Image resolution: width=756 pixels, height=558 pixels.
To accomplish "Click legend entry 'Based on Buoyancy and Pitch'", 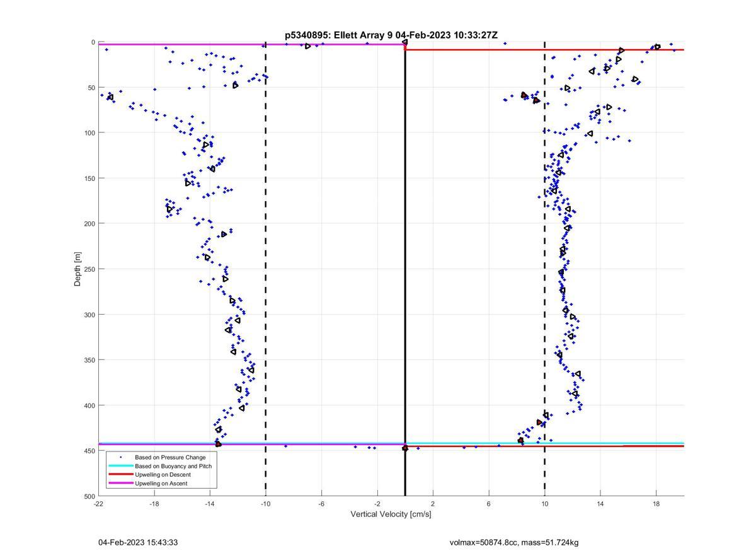I will tap(173, 466).
